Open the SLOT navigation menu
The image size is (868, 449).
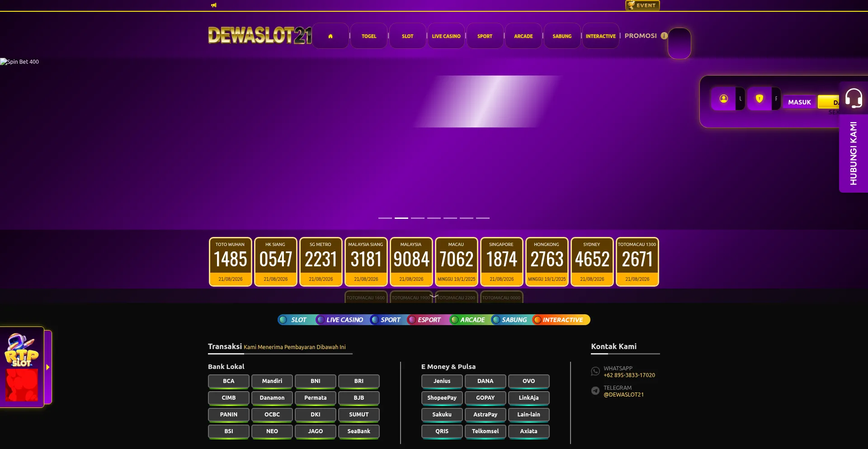click(407, 36)
